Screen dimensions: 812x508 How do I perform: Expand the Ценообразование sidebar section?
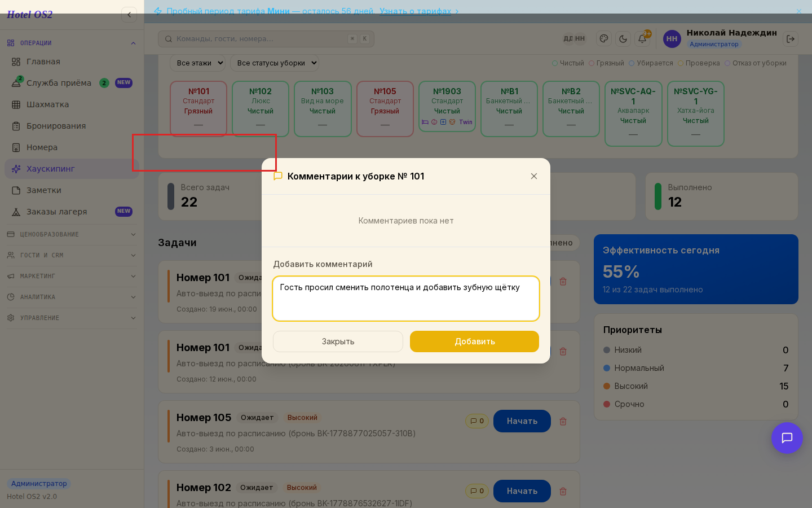coord(72,234)
